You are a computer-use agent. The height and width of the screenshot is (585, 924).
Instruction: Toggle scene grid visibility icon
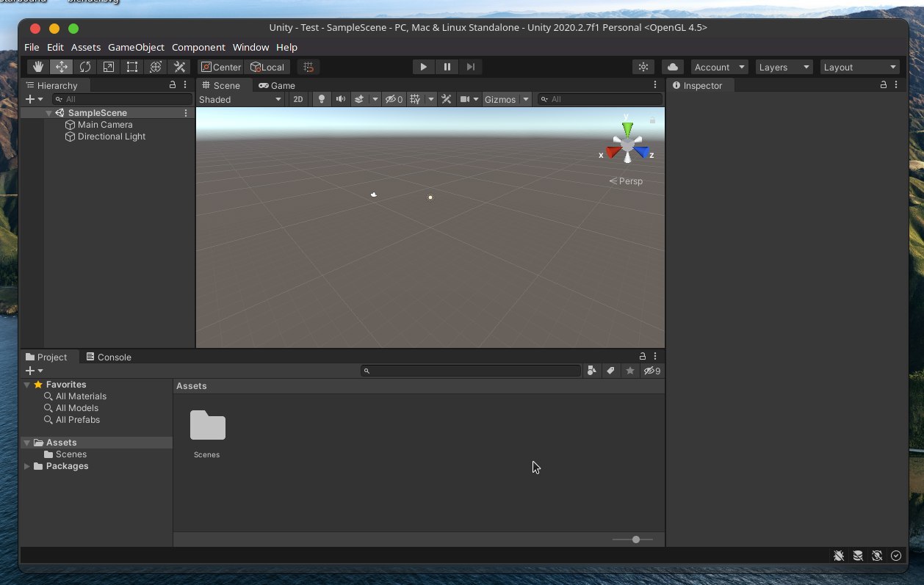(416, 99)
